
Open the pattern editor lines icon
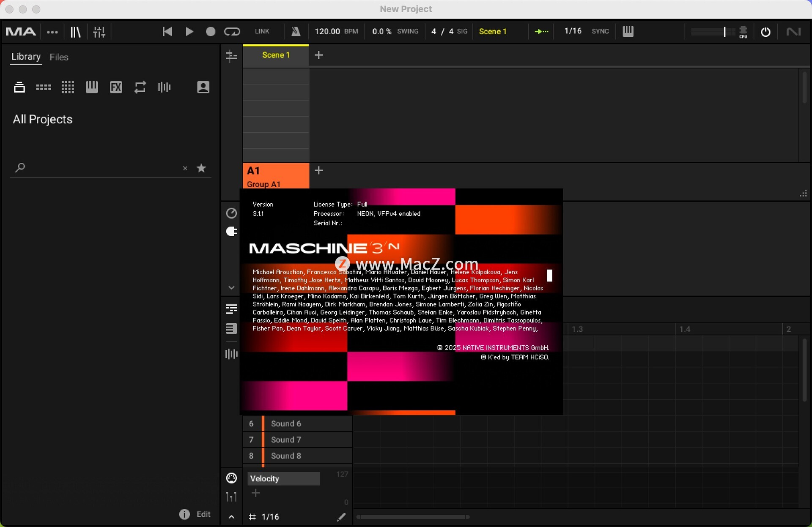coord(231,309)
